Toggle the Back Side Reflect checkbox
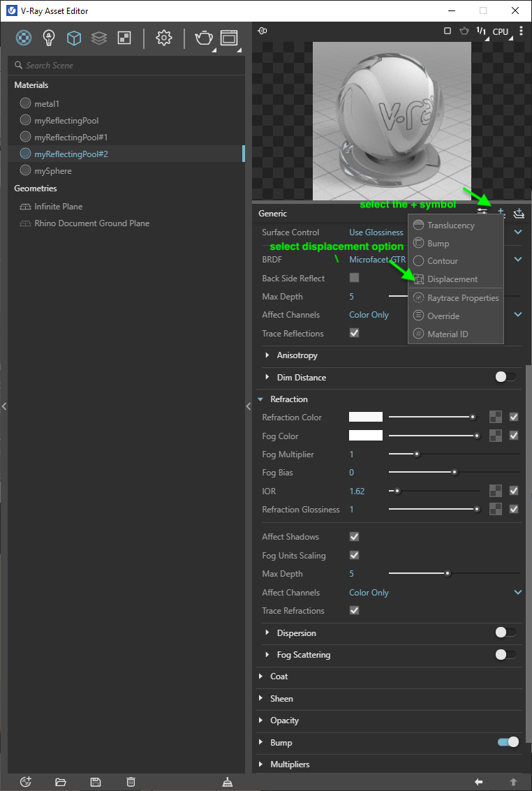The height and width of the screenshot is (791, 532). click(355, 277)
